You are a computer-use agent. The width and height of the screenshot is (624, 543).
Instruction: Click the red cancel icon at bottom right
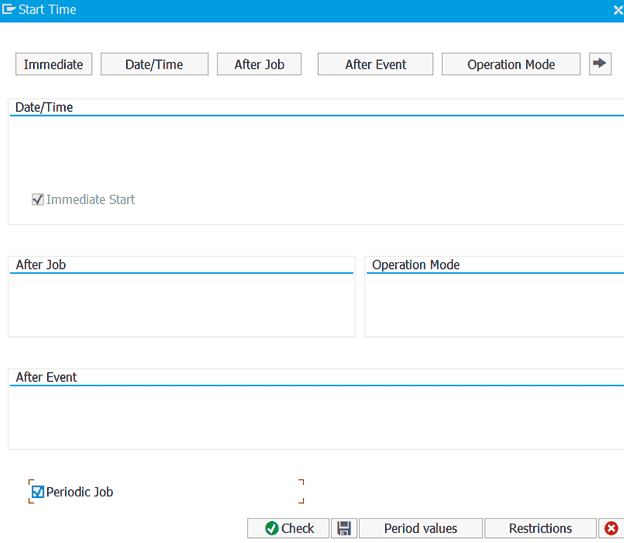pos(612,528)
